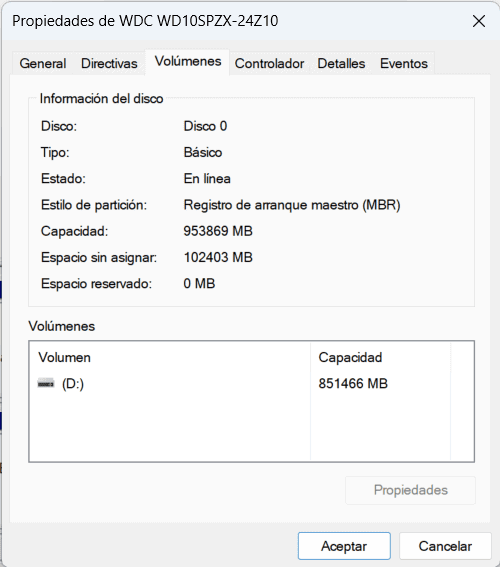Click the Volumen column header
The width and height of the screenshot is (500, 567).
pos(169,358)
